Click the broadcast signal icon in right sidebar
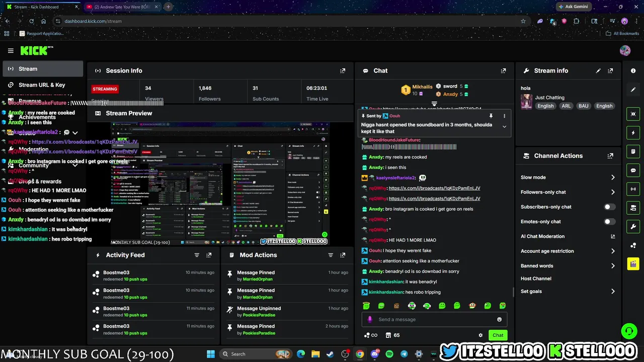The height and width of the screenshot is (362, 644). [x=633, y=189]
